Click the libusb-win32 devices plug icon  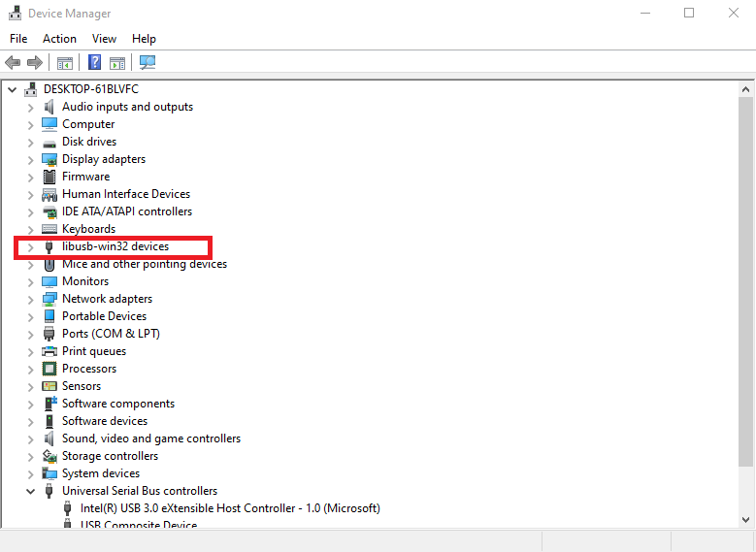tap(49, 246)
